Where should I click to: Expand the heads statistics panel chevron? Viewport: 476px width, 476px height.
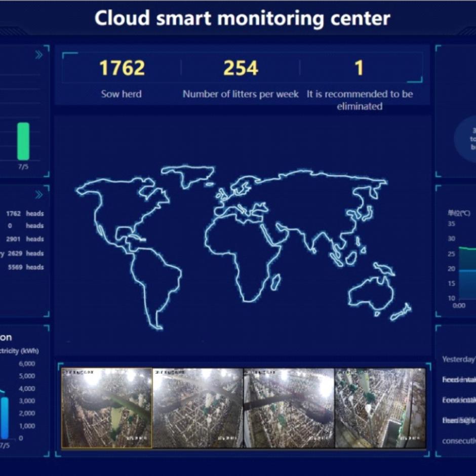[39, 194]
